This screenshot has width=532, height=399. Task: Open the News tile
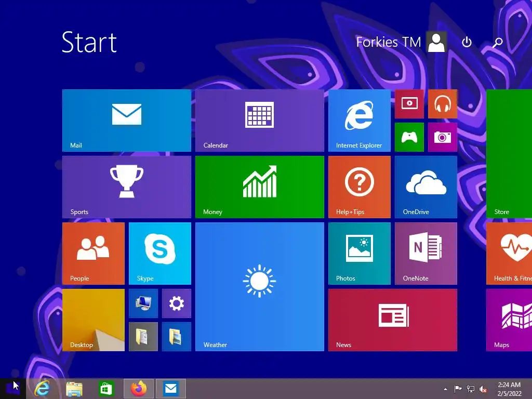[x=393, y=320]
